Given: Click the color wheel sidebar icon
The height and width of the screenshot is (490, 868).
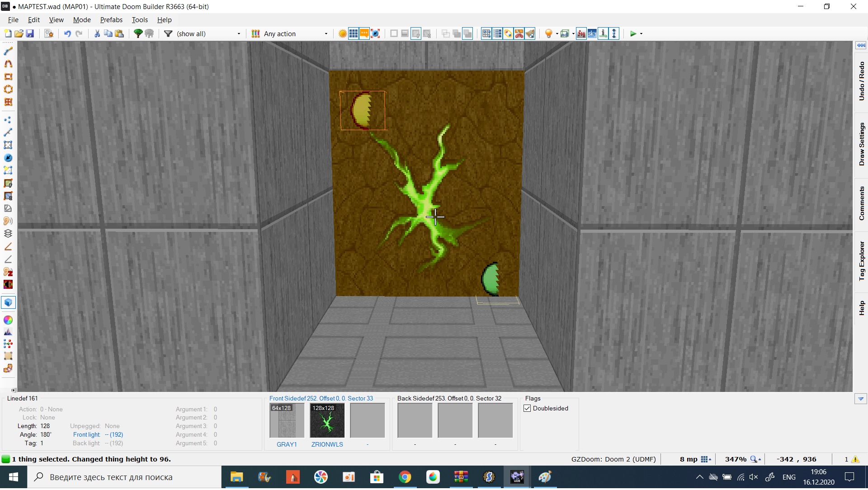Looking at the screenshot, I should (x=8, y=320).
